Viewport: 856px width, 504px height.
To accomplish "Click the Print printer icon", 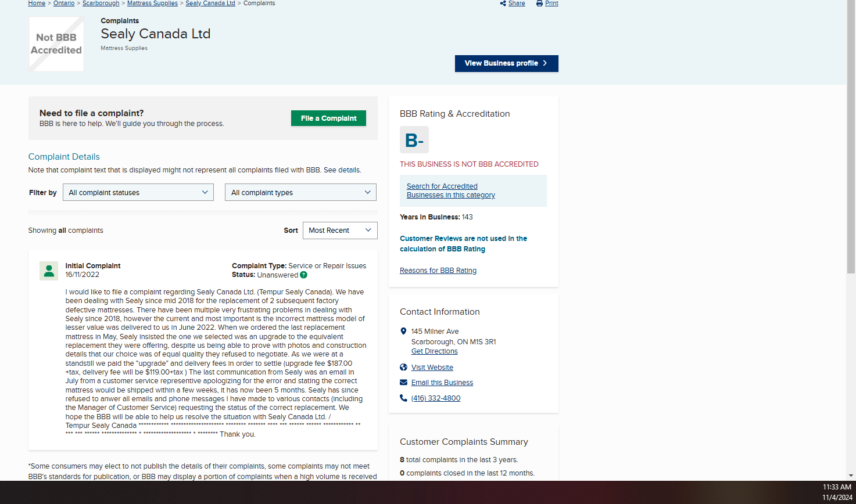I will pyautogui.click(x=539, y=3).
